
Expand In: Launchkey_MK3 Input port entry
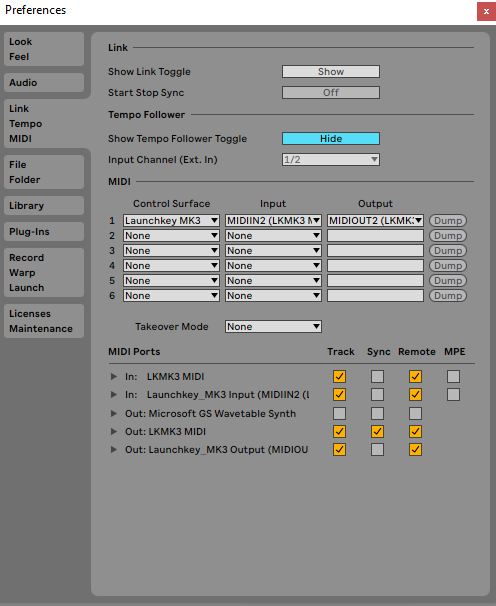[x=114, y=395]
